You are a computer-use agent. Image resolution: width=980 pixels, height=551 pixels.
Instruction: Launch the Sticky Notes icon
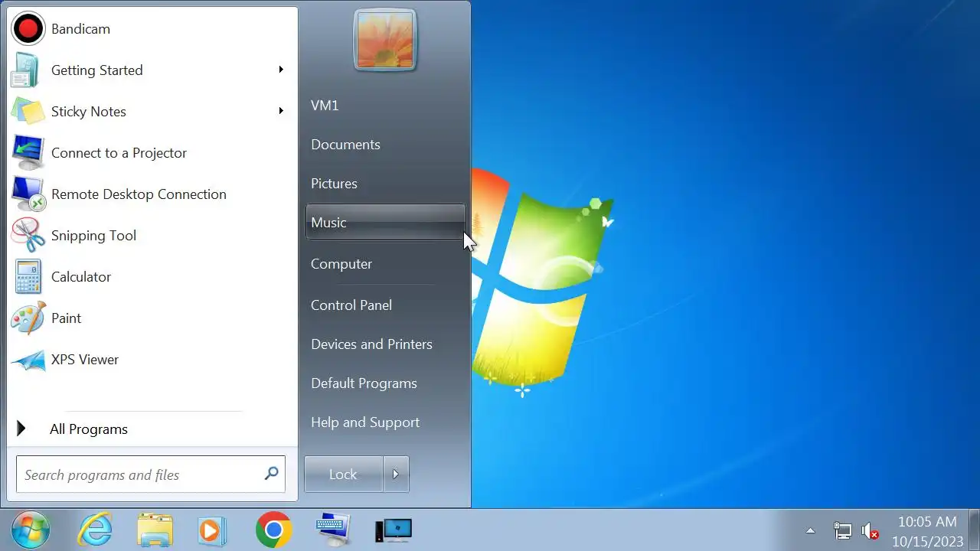[28, 112]
